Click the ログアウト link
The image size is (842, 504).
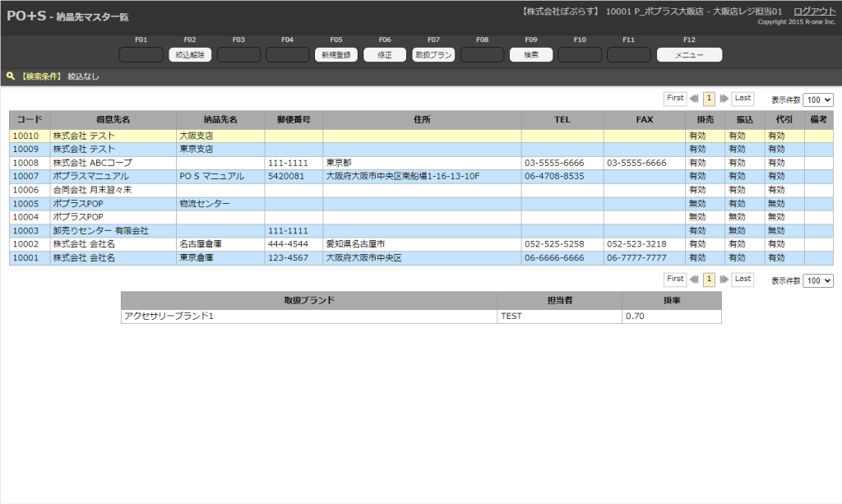point(814,11)
